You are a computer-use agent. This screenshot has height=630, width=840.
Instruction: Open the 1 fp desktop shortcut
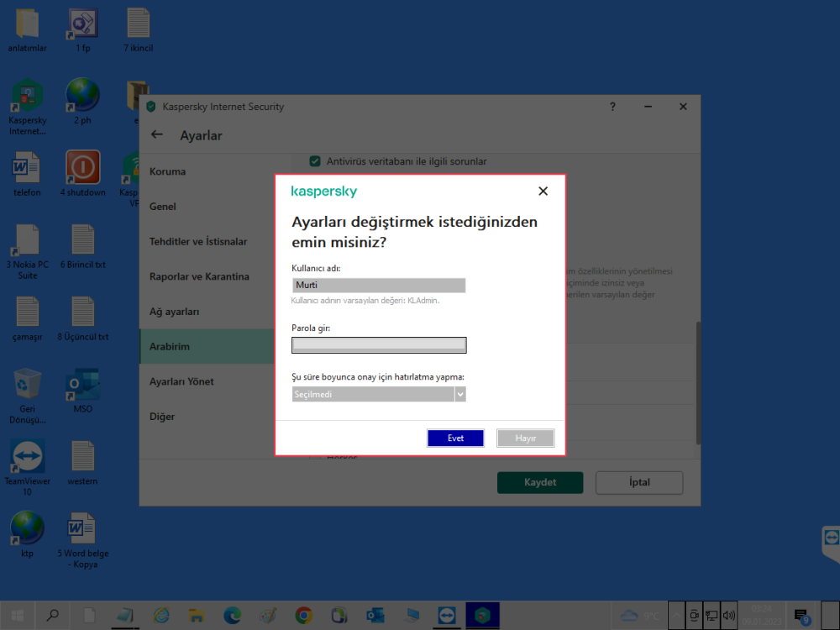[x=82, y=30]
